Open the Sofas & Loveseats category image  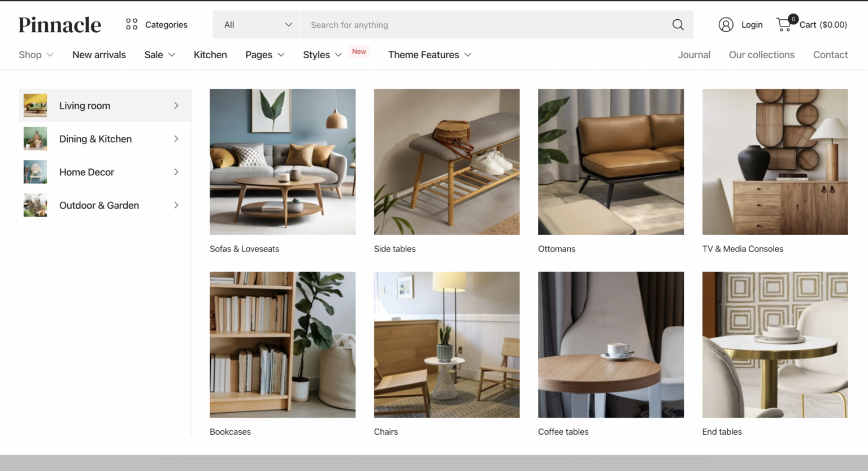point(283,162)
